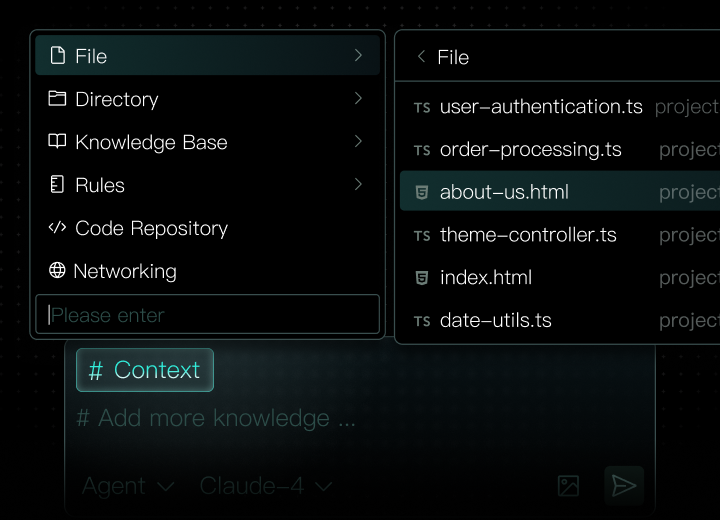The width and height of the screenshot is (720, 520).
Task: Pick the order-processing.ts file entry
Action: tap(530, 150)
